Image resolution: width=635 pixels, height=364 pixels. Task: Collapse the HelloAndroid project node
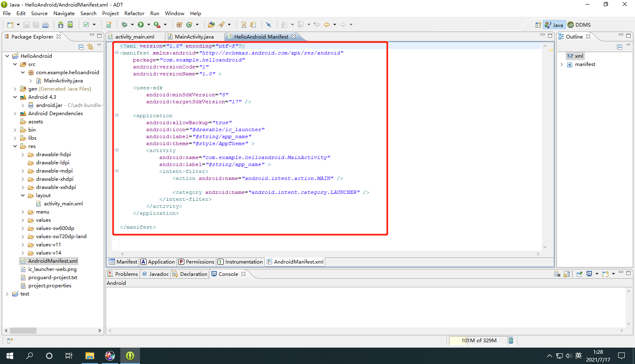click(x=7, y=56)
